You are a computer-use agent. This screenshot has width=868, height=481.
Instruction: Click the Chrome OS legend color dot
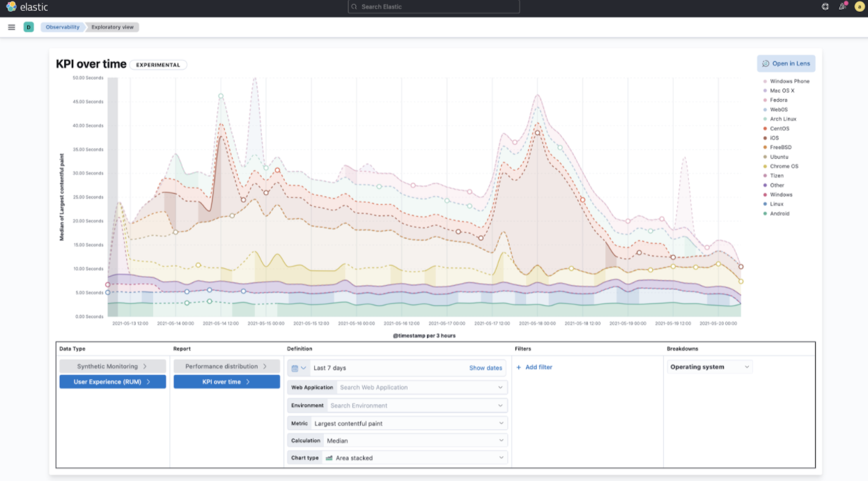[x=766, y=167]
